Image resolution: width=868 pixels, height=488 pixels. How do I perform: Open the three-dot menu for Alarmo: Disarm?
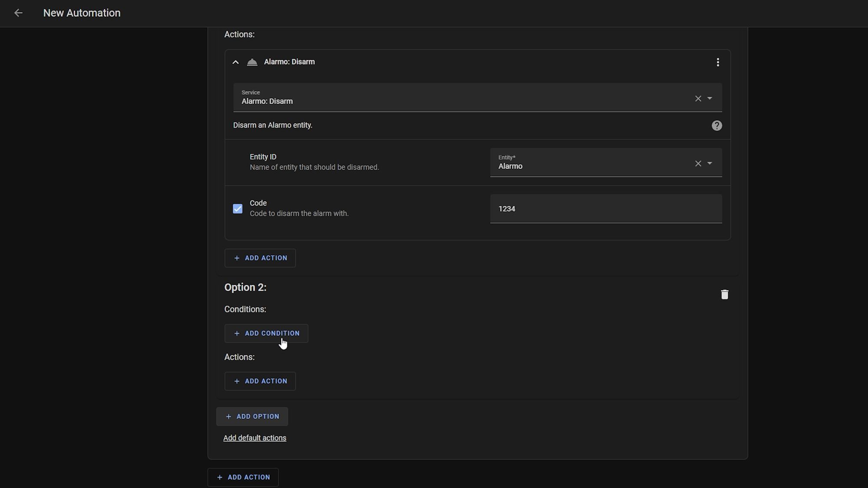point(718,62)
